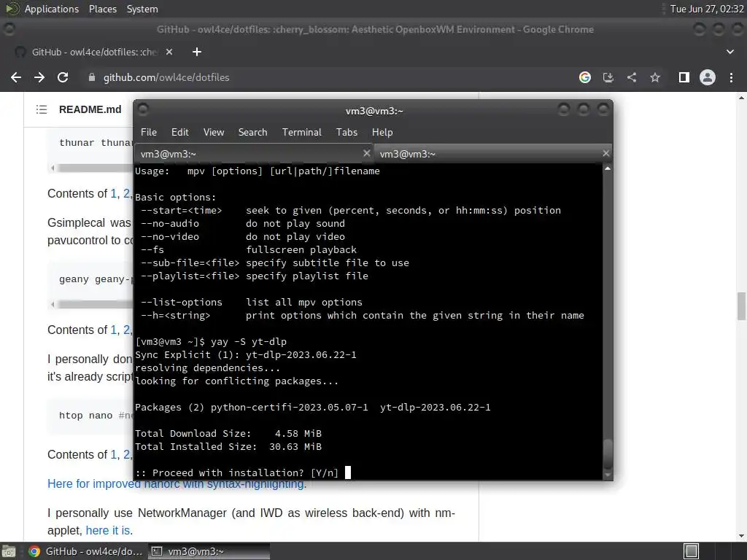Open the Applications menu

52,9
